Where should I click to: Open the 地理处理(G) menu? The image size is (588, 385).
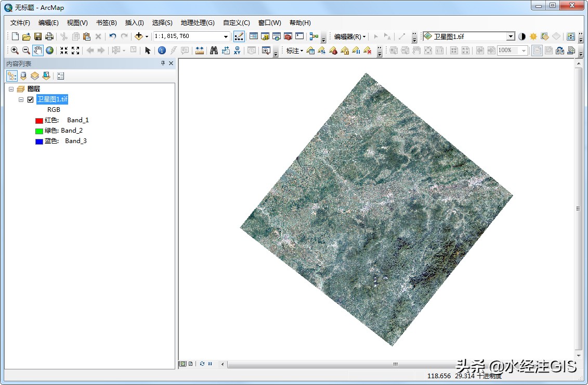(197, 22)
